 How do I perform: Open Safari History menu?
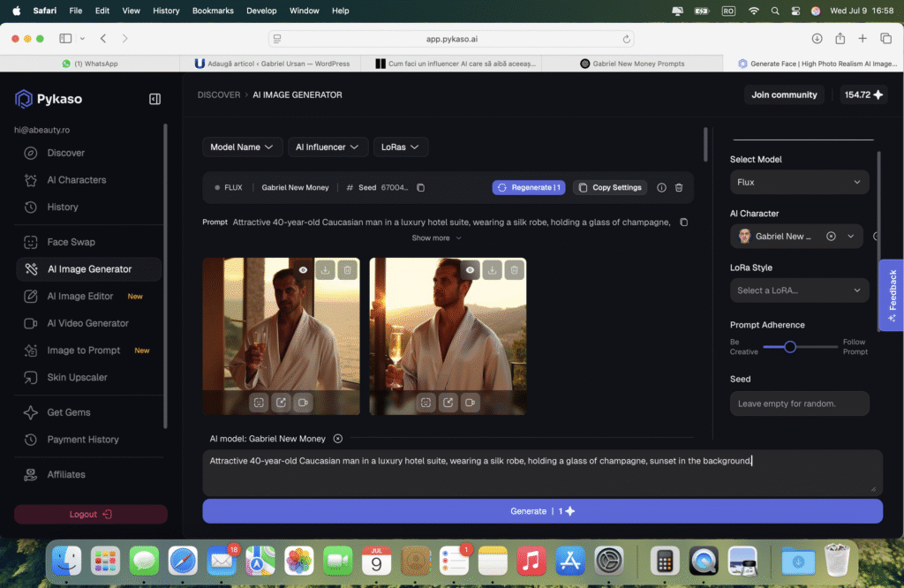click(166, 11)
